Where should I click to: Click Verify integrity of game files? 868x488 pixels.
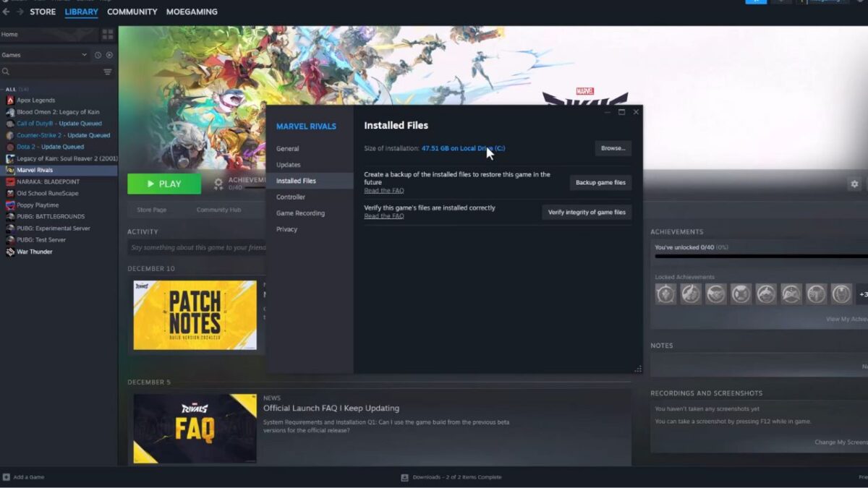[586, 213]
